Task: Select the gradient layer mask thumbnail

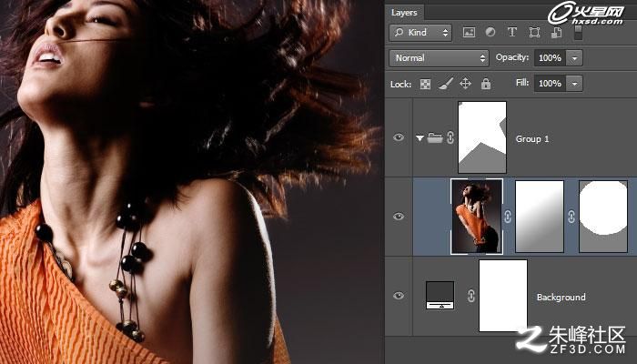Action: (x=540, y=217)
